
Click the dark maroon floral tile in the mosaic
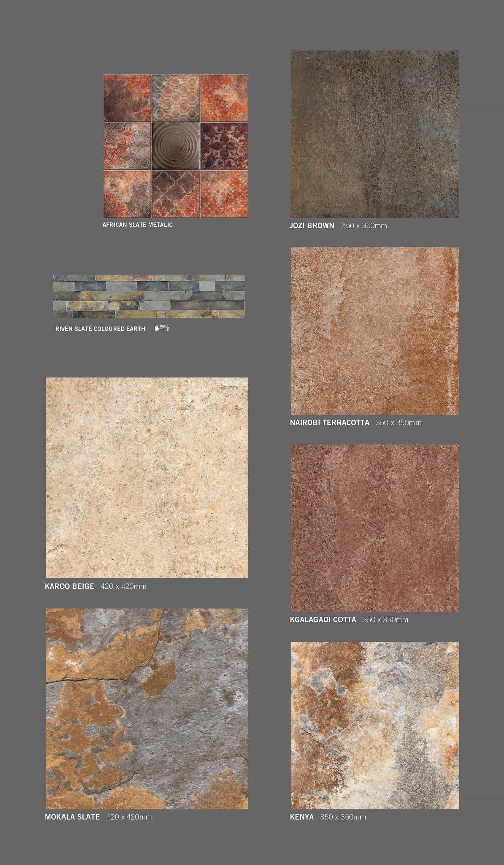click(224, 146)
